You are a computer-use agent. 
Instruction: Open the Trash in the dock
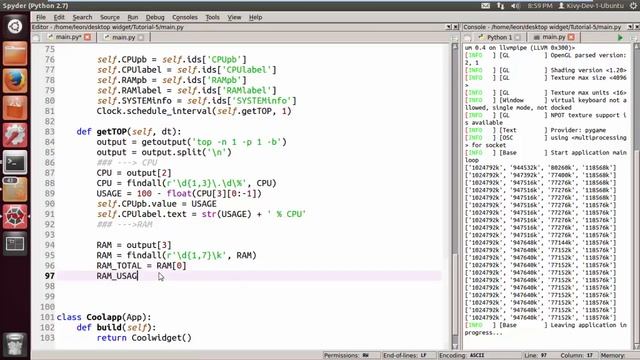pyautogui.click(x=15, y=344)
